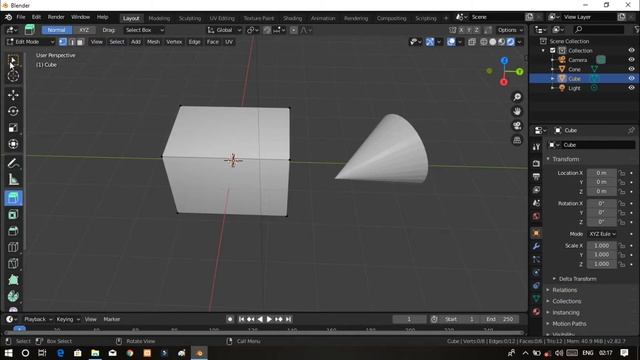Select the Scale tool
The width and height of the screenshot is (640, 360).
pyautogui.click(x=13, y=128)
